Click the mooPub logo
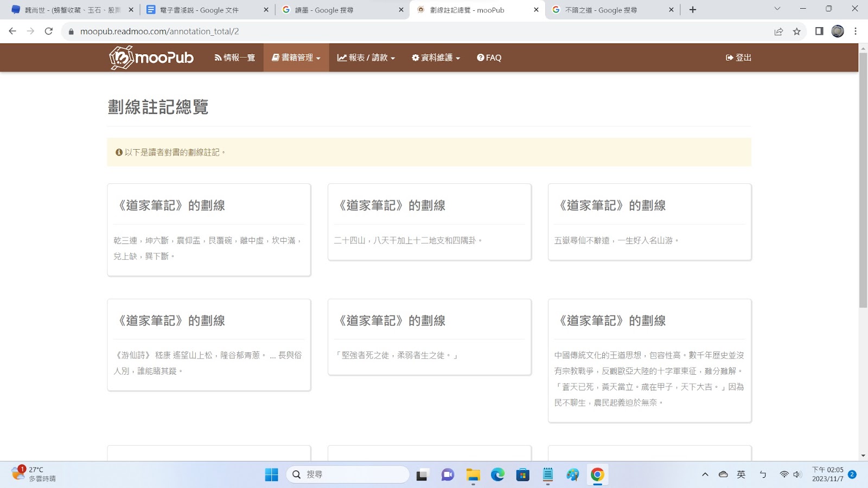868x488 pixels. click(151, 57)
